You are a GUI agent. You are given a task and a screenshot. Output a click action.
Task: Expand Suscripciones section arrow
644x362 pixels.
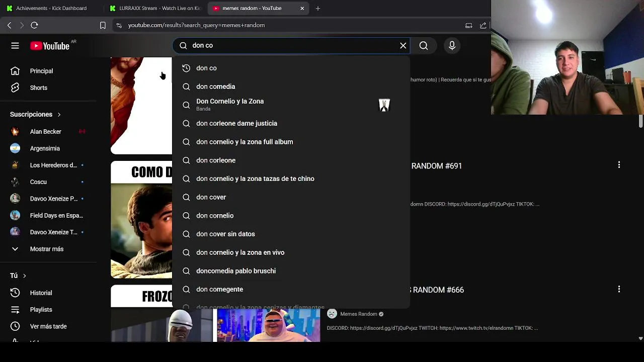59,115
